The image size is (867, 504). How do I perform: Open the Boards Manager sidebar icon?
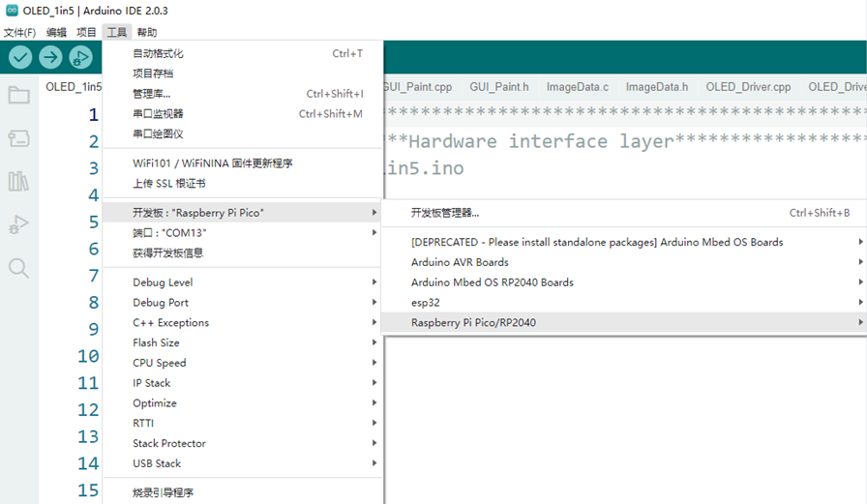point(18,138)
